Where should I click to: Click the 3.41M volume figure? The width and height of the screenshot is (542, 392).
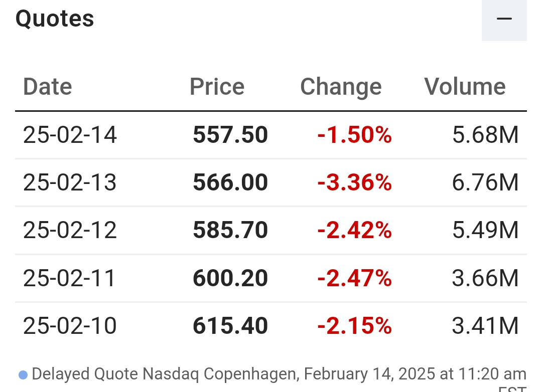485,326
